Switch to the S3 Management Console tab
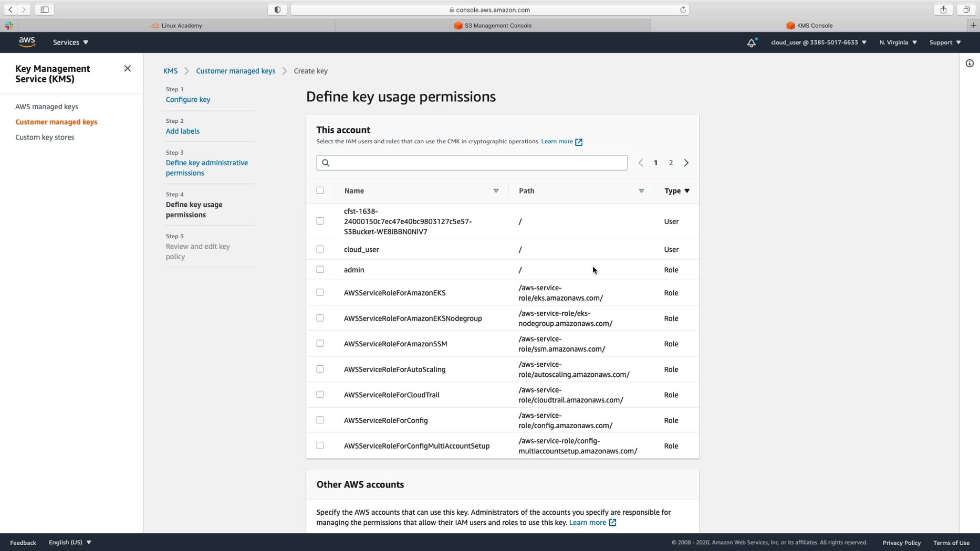 point(493,25)
